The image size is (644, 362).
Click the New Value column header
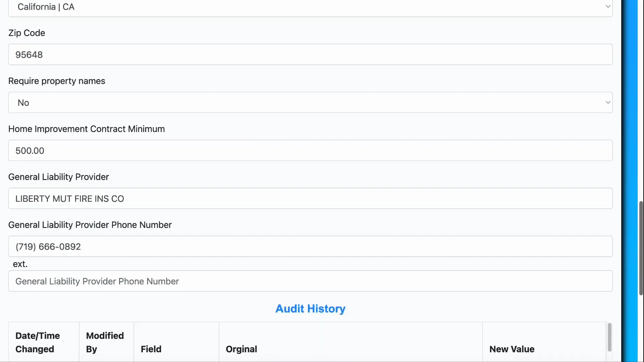512,349
